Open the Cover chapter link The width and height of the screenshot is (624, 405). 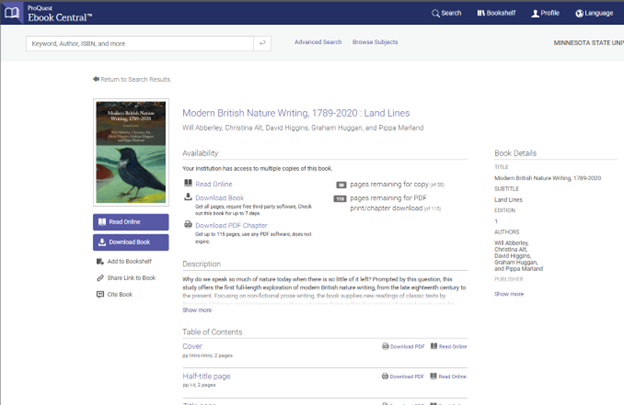point(192,347)
